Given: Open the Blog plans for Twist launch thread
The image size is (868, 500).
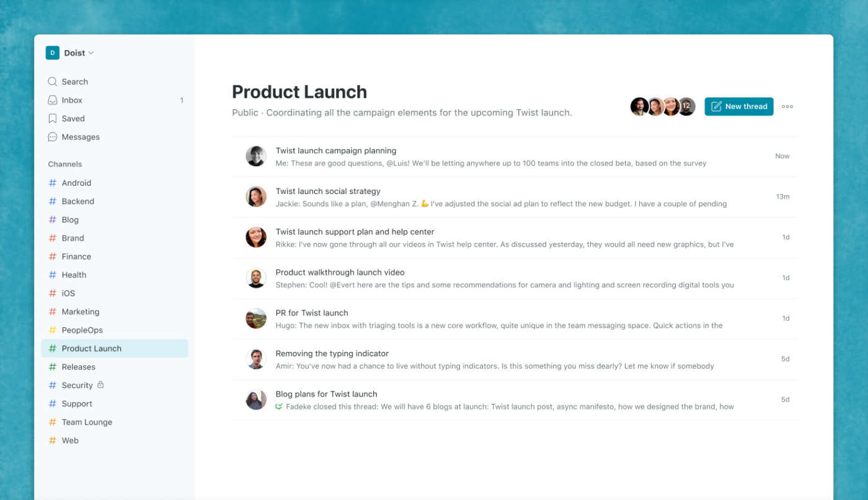Looking at the screenshot, I should pyautogui.click(x=326, y=394).
